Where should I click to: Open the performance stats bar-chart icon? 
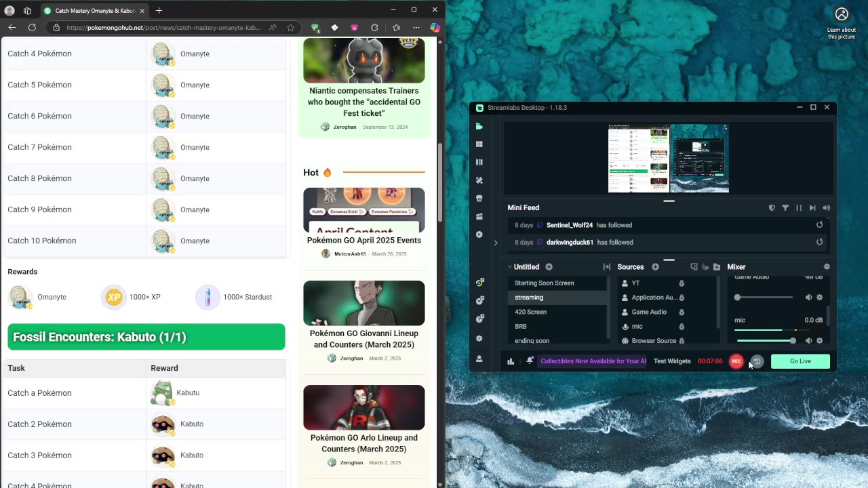[511, 361]
